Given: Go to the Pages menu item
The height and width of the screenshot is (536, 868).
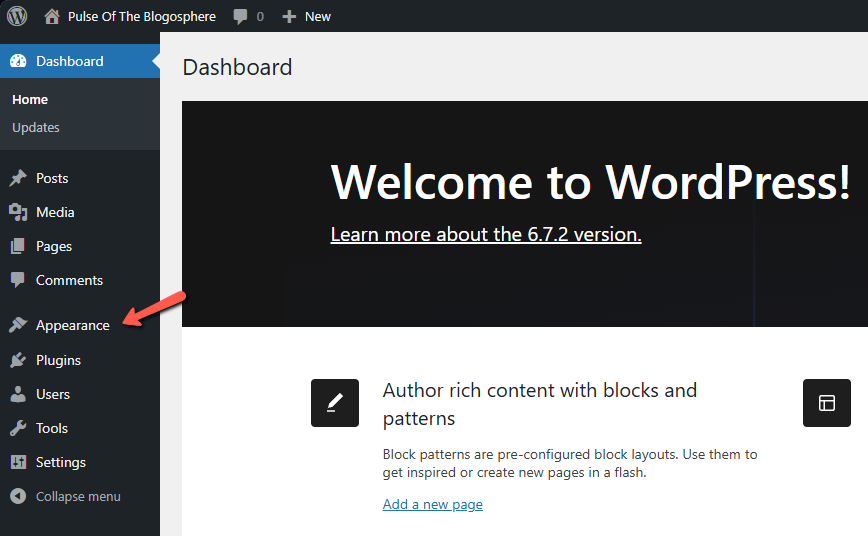Looking at the screenshot, I should coord(54,246).
